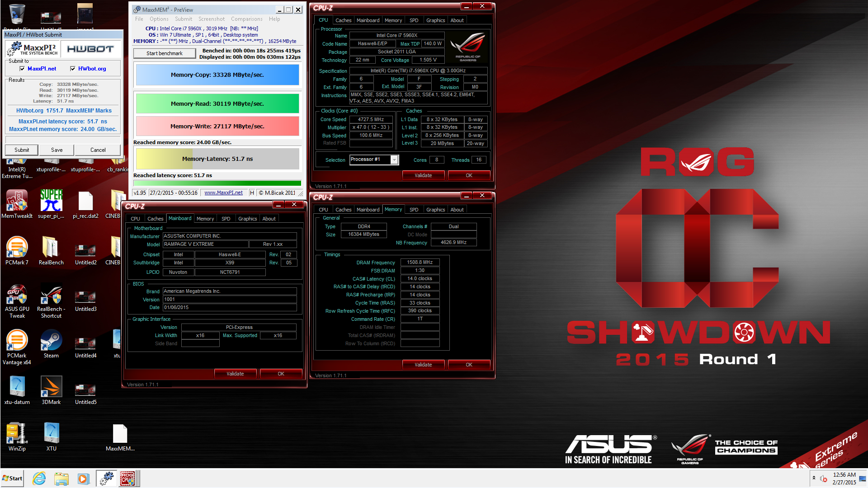Toggle the HWbot.org submit checkbox
This screenshot has width=868, height=488.
(x=73, y=69)
